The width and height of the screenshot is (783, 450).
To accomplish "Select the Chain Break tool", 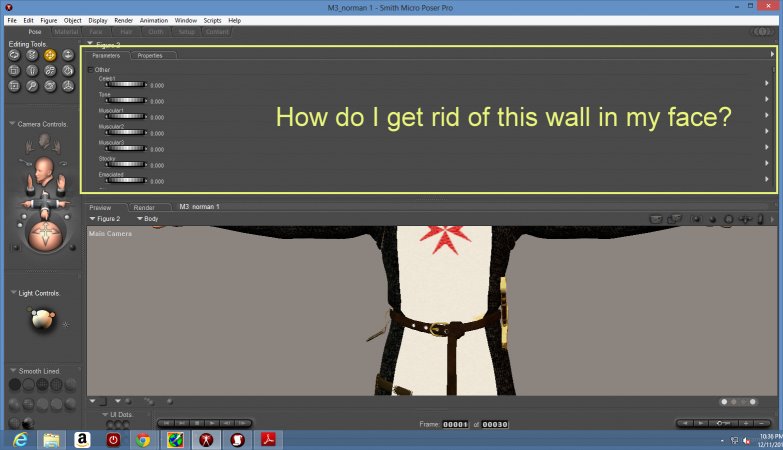I will (50, 70).
